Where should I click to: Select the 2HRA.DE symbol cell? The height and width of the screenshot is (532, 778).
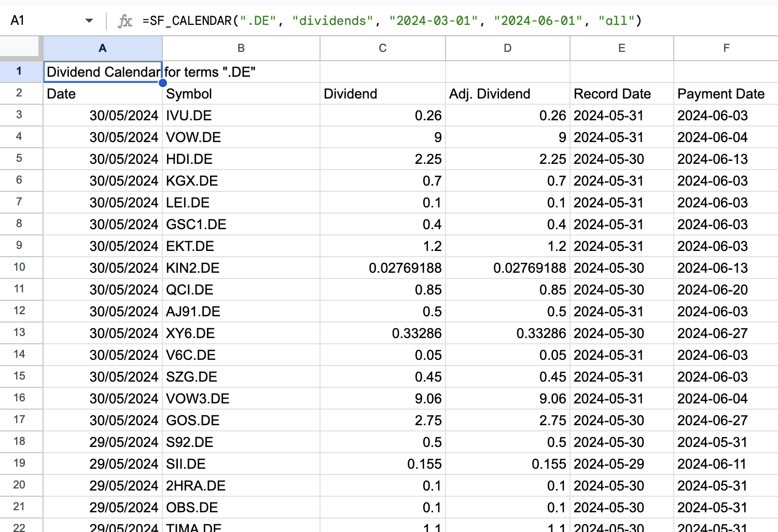tap(241, 486)
